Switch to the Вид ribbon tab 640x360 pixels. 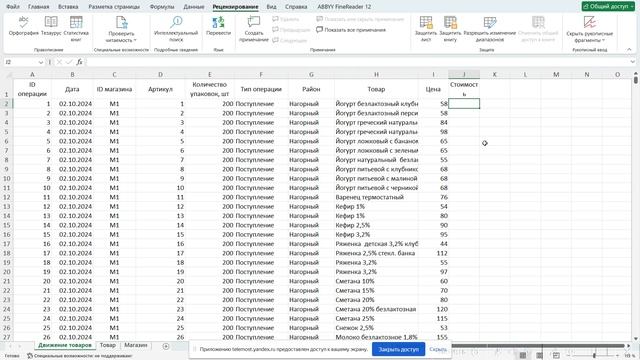coord(271,7)
